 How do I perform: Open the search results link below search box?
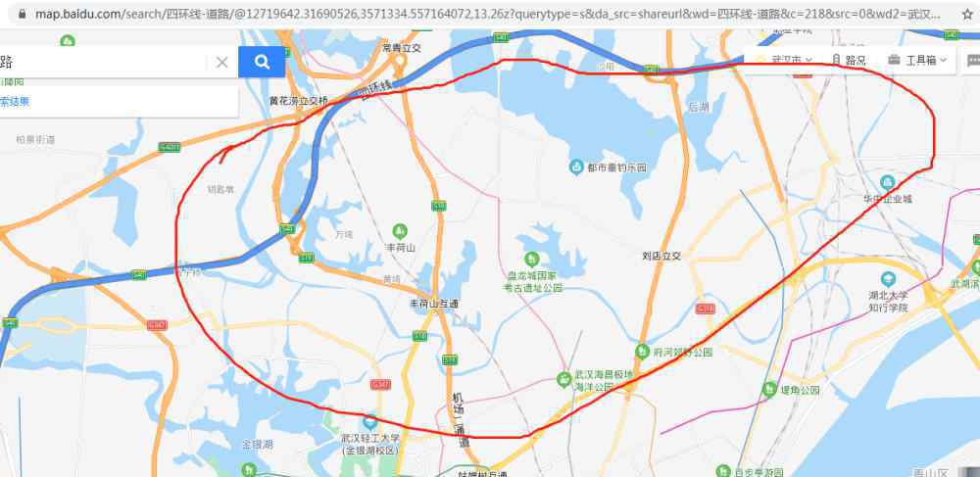point(15,101)
